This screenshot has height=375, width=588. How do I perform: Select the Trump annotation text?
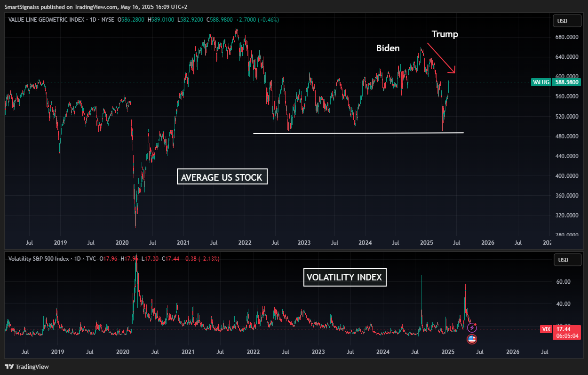(445, 34)
